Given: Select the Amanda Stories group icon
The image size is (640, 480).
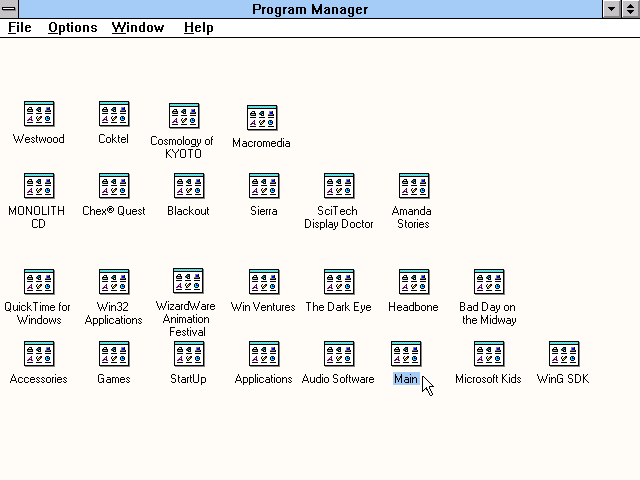Looking at the screenshot, I should (414, 186).
